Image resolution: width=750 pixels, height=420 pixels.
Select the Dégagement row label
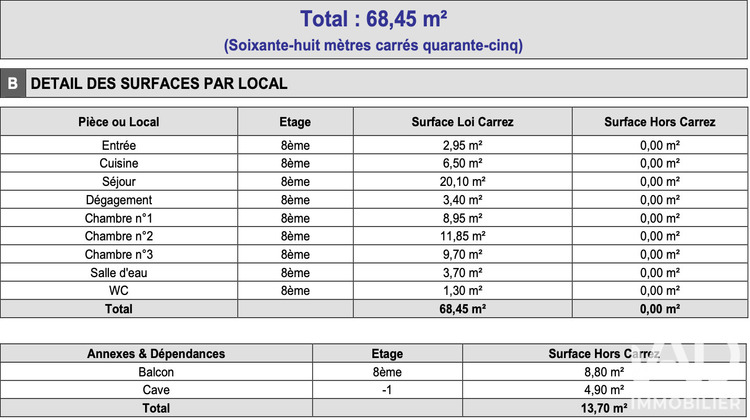coord(119,200)
